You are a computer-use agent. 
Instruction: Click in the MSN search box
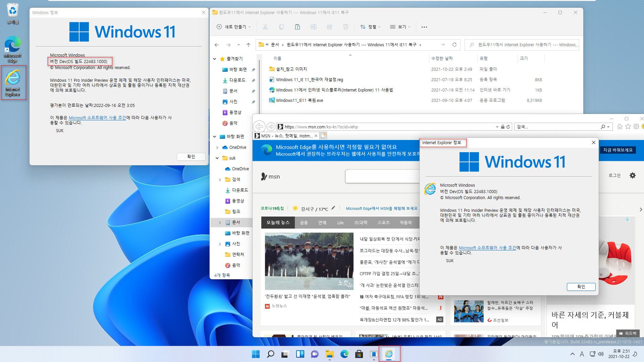pyautogui.click(x=382, y=176)
